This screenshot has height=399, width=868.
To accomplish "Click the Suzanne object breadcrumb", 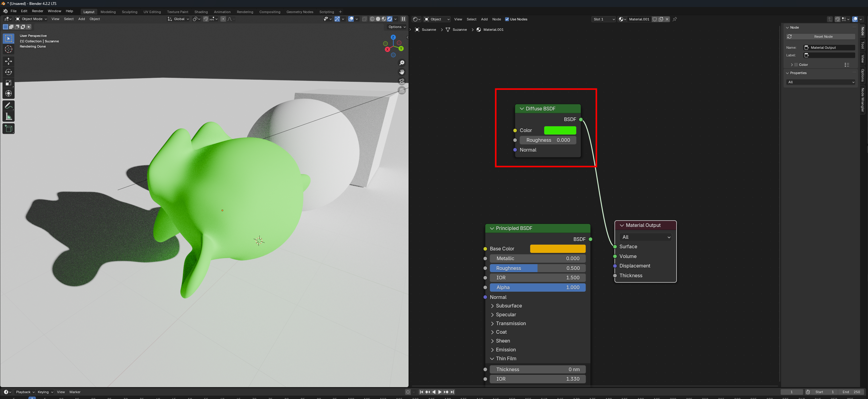I will click(428, 30).
